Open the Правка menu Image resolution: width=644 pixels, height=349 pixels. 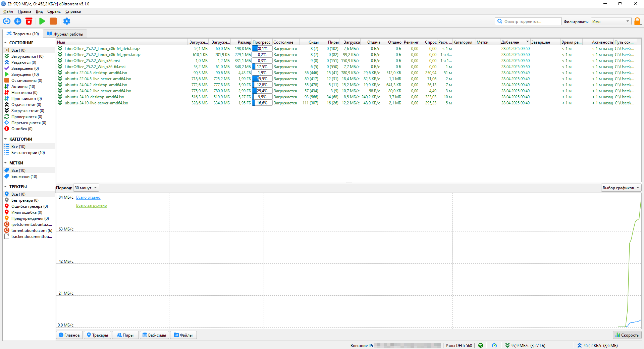(x=24, y=11)
